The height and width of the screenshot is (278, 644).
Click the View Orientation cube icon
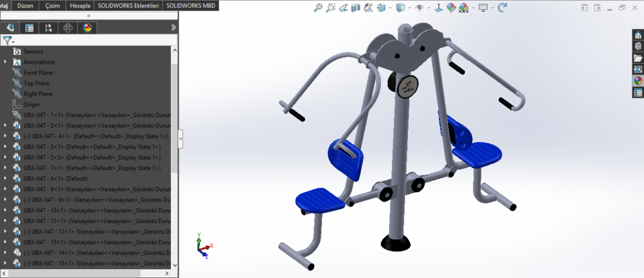(x=381, y=7)
